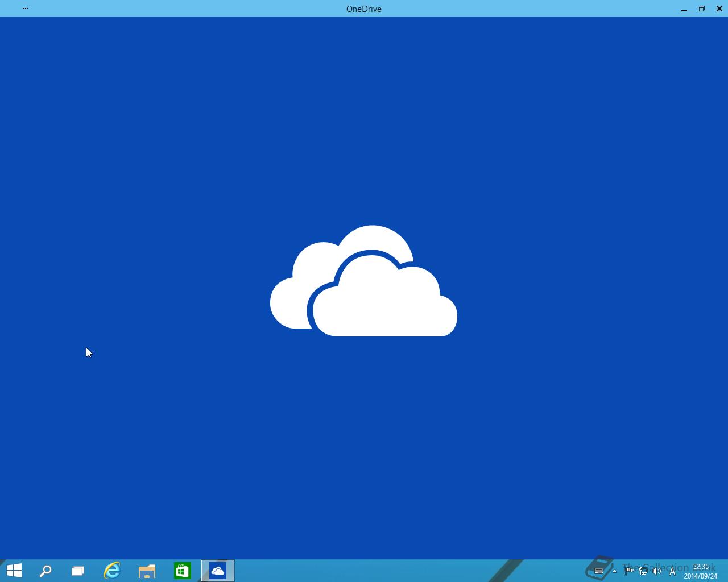Open the volume speaker icon
This screenshot has height=582, width=728.
click(x=657, y=571)
